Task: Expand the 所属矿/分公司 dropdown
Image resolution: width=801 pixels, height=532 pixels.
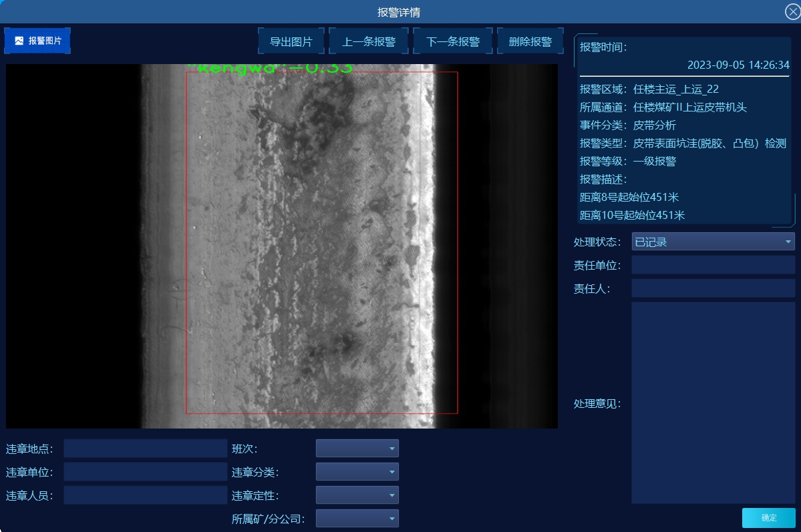Action: pyautogui.click(x=357, y=519)
